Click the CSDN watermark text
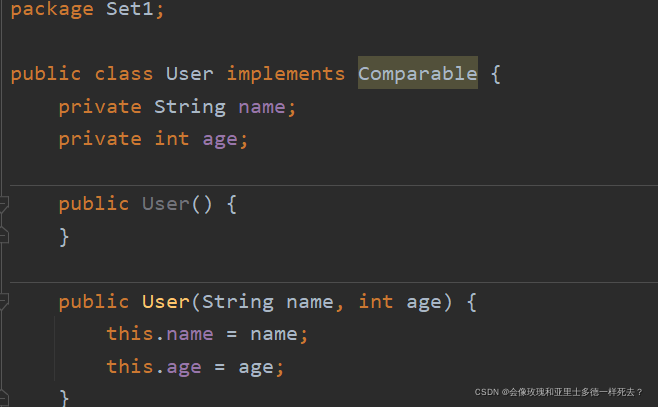The image size is (658, 407). tap(558, 392)
